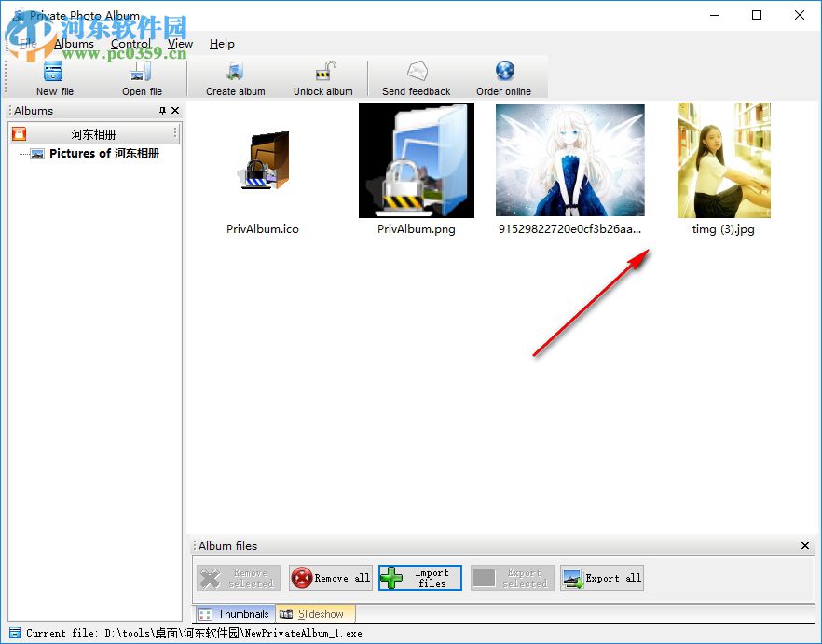Click the Remove selected button
The image size is (822, 644).
coord(239,578)
